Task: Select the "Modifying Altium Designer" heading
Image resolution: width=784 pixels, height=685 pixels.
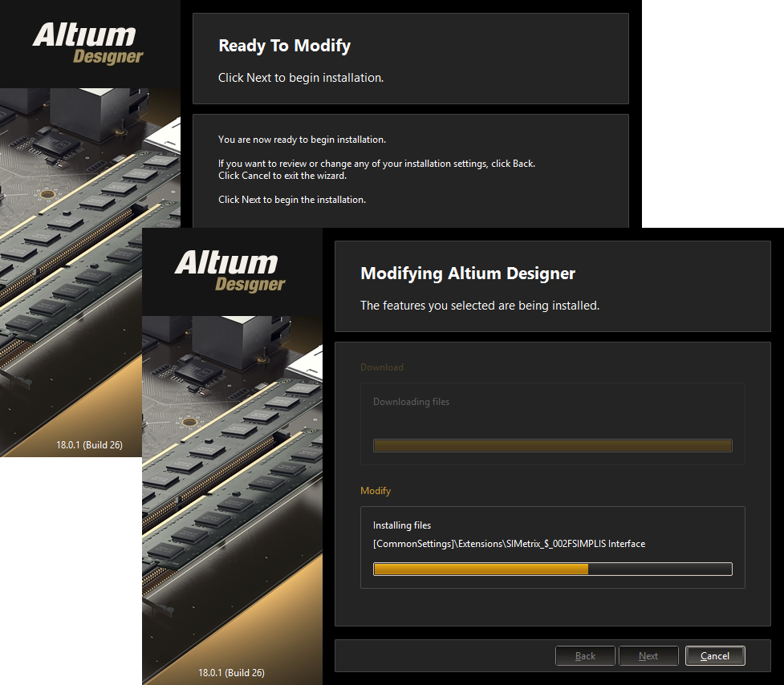Action: click(468, 274)
